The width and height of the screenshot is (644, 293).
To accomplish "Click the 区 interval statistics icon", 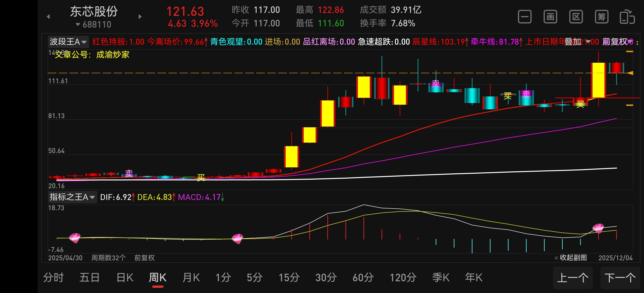I will [x=576, y=17].
